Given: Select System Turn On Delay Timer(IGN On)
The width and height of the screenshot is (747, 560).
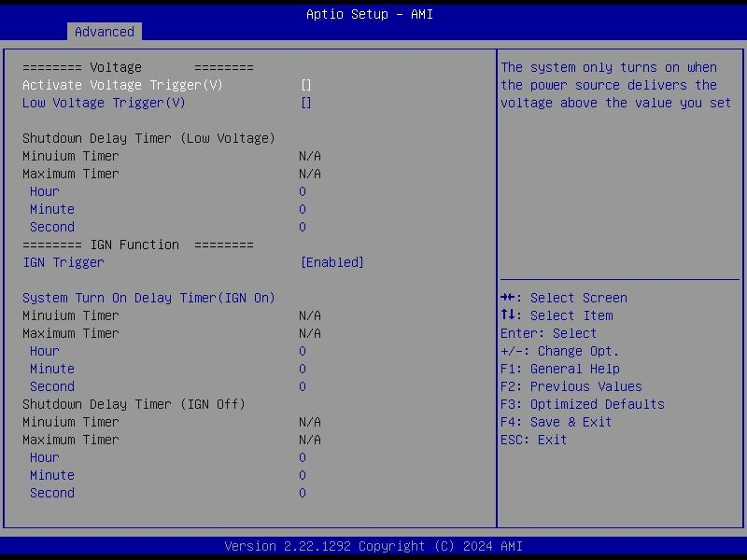Looking at the screenshot, I should tap(148, 298).
